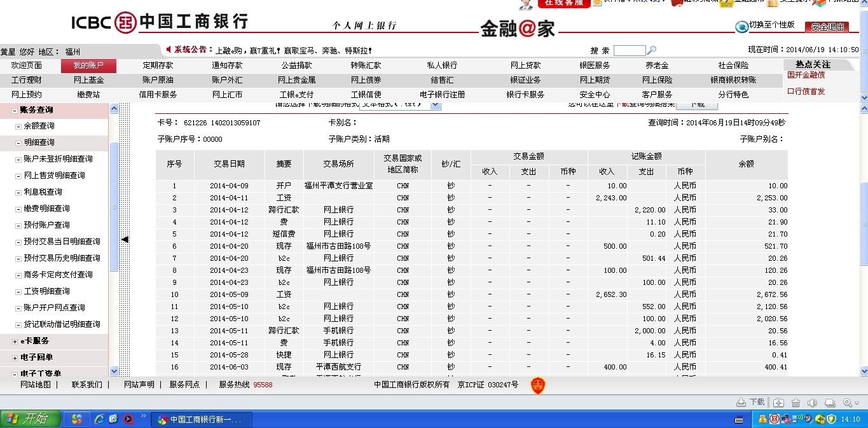Viewport: 868px width, 428px height.
Task: Click inside the 搜索 search input field
Action: coord(630,50)
